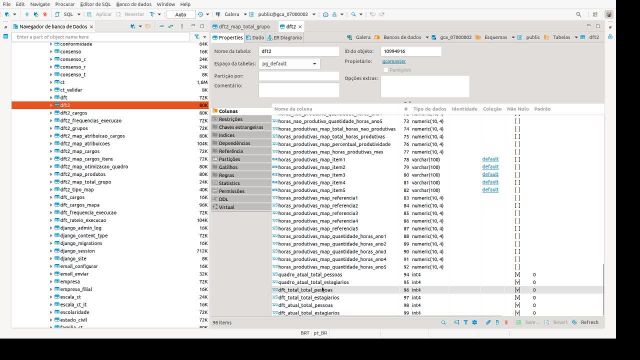Open the Banco de dados menu
This screenshot has height=360, width=640.
(x=133, y=4)
